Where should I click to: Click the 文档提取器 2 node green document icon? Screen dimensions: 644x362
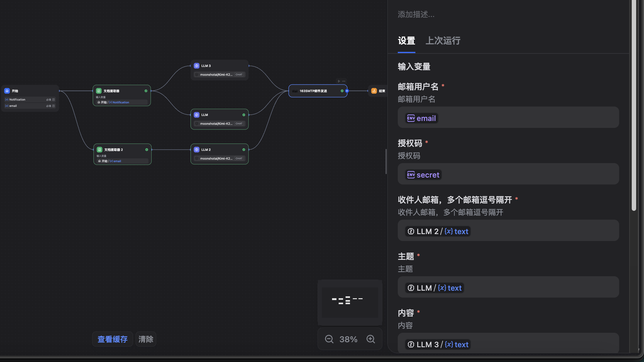click(x=99, y=150)
